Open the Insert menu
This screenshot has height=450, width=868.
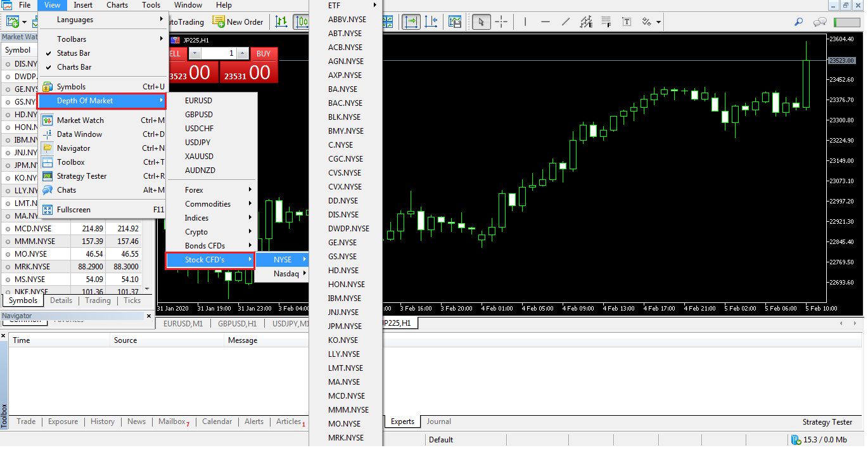[83, 5]
